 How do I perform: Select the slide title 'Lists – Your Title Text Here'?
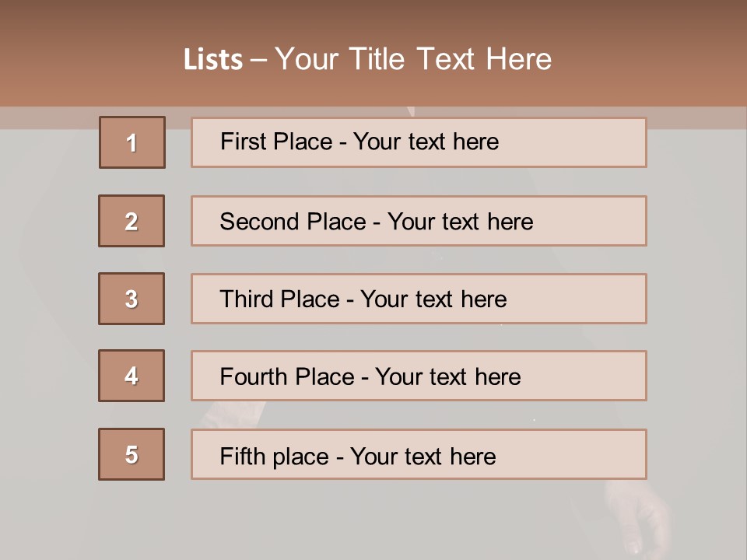pos(367,59)
